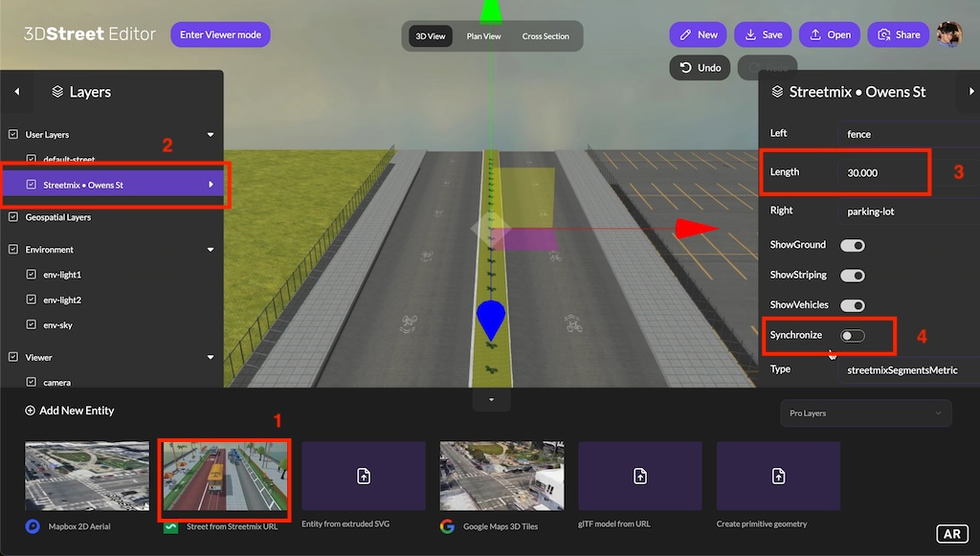Click the 3DStreet Editor logo
This screenshot has height=556, width=980.
(x=89, y=33)
